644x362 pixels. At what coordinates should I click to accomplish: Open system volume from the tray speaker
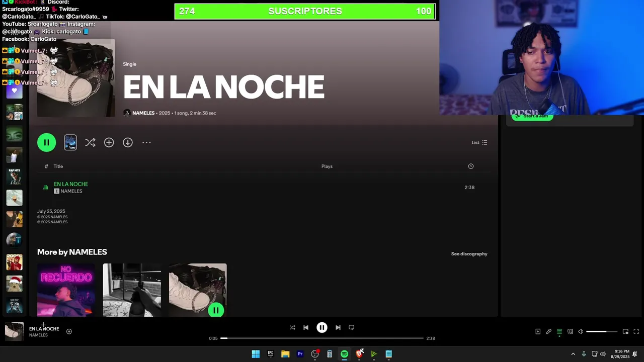pos(603,354)
